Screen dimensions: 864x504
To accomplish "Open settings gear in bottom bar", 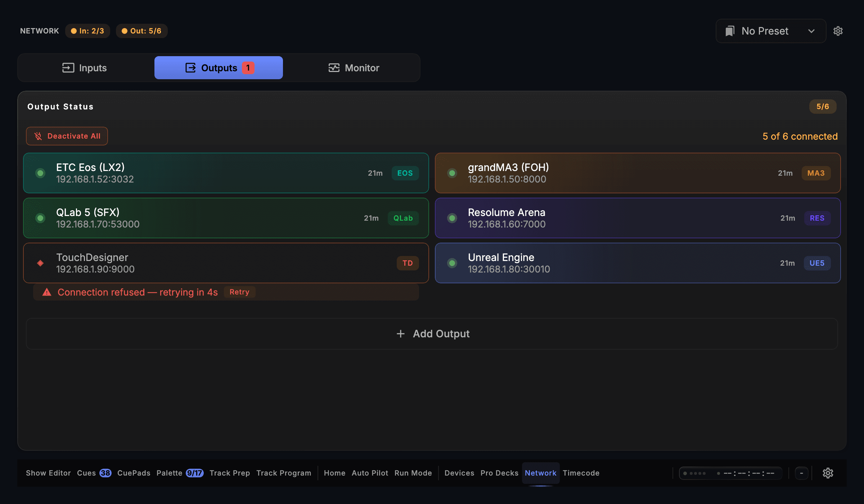I will coord(828,473).
